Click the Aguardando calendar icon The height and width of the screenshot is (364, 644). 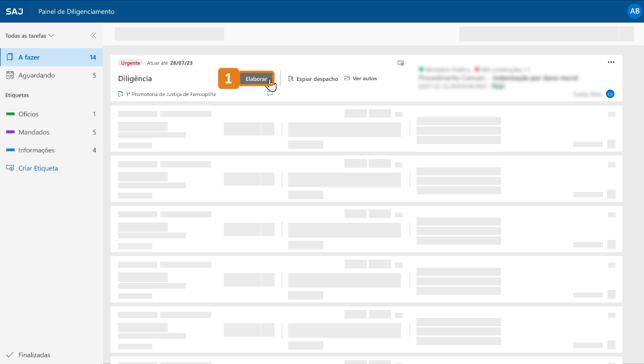pos(9,76)
